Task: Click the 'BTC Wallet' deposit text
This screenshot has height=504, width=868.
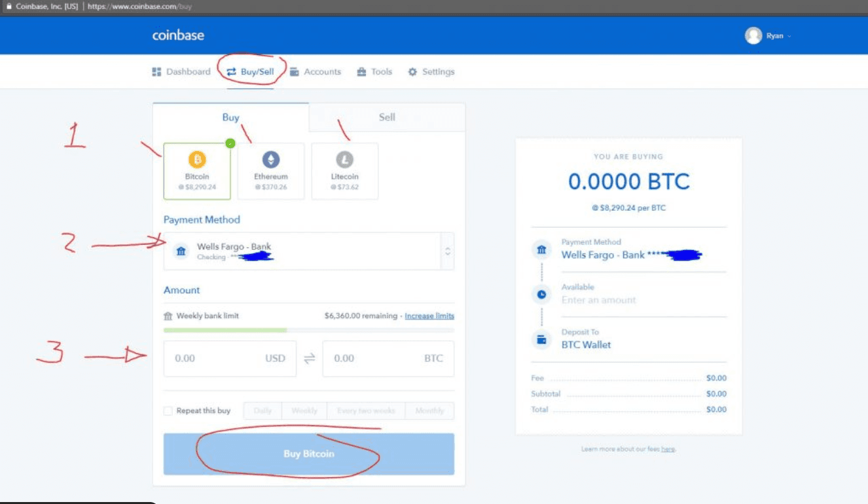Action: coord(587,345)
